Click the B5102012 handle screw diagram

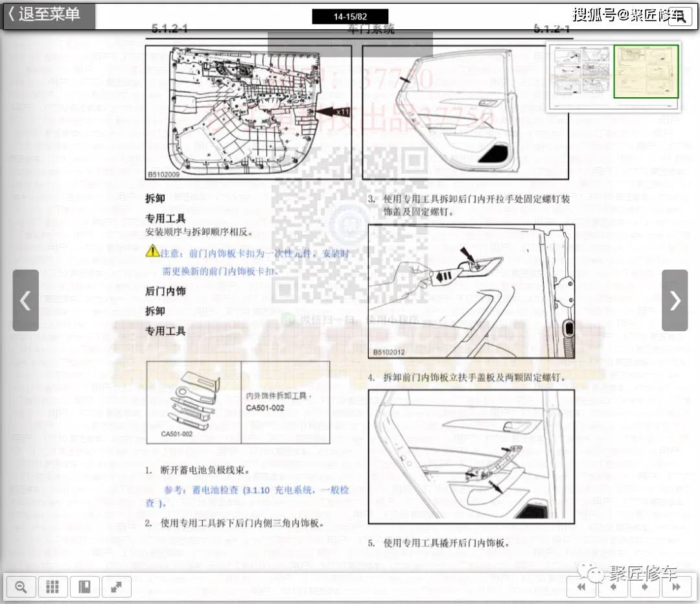[x=471, y=291]
